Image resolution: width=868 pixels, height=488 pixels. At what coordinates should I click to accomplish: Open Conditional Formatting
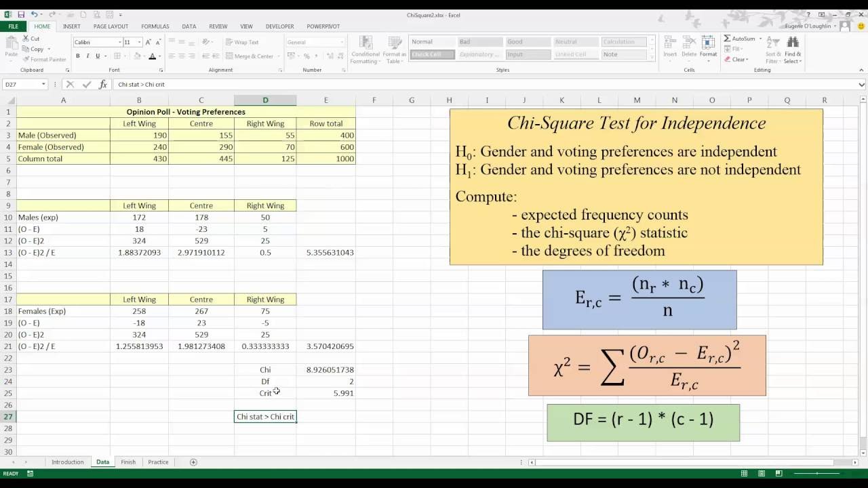coord(366,49)
